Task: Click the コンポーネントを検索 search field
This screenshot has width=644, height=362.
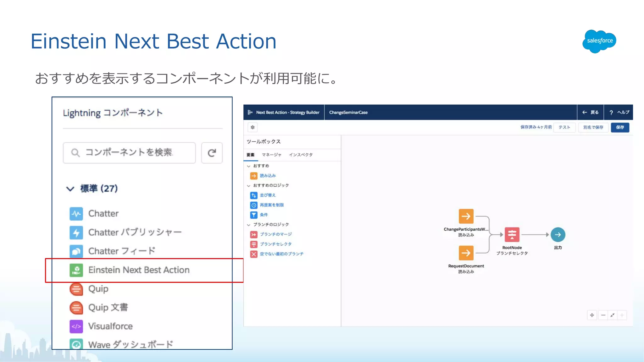Action: click(x=129, y=153)
